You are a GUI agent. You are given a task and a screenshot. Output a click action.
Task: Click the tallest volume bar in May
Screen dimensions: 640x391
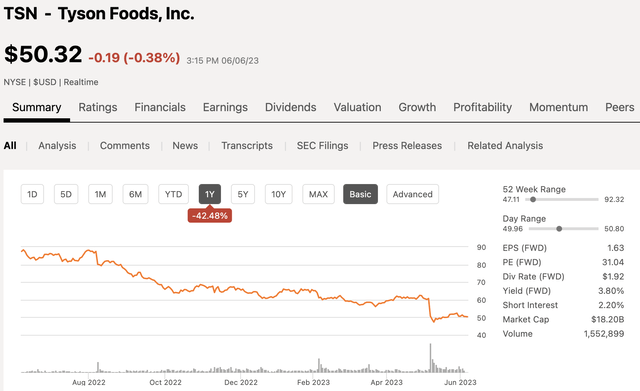[430, 358]
